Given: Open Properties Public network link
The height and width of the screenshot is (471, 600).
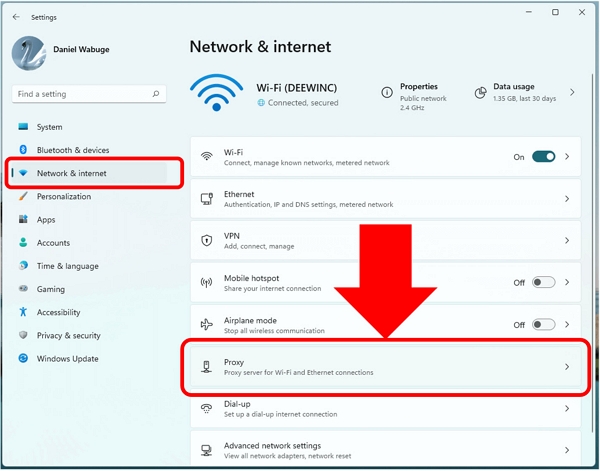Looking at the screenshot, I should pos(423,98).
